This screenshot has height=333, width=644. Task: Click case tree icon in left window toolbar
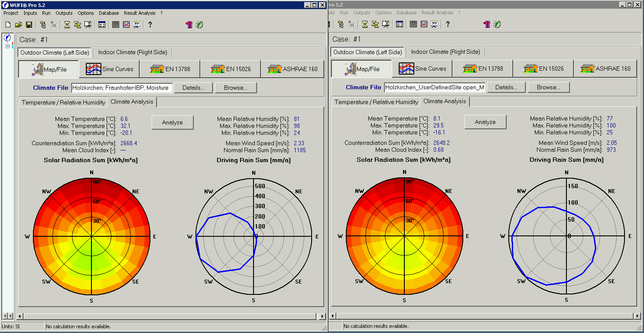click(x=43, y=25)
